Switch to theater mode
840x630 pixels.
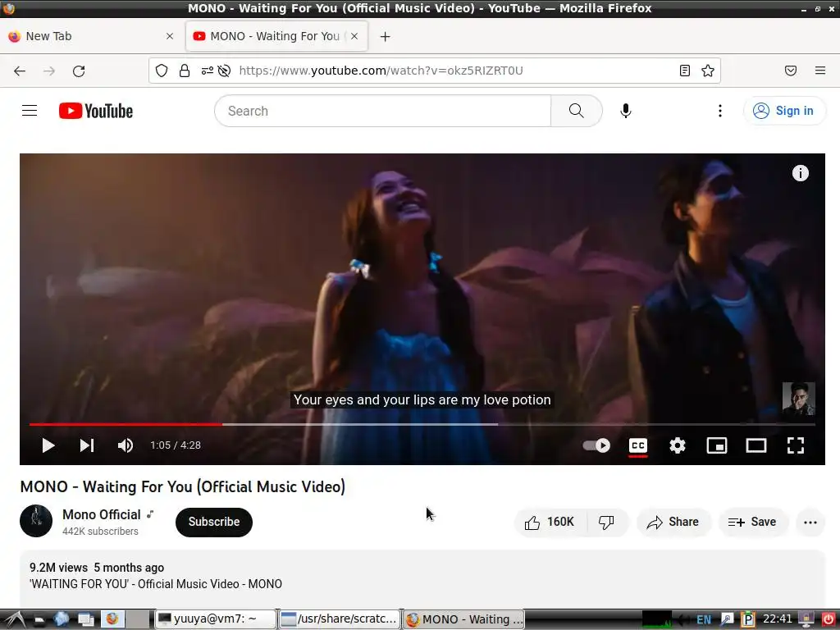756,445
